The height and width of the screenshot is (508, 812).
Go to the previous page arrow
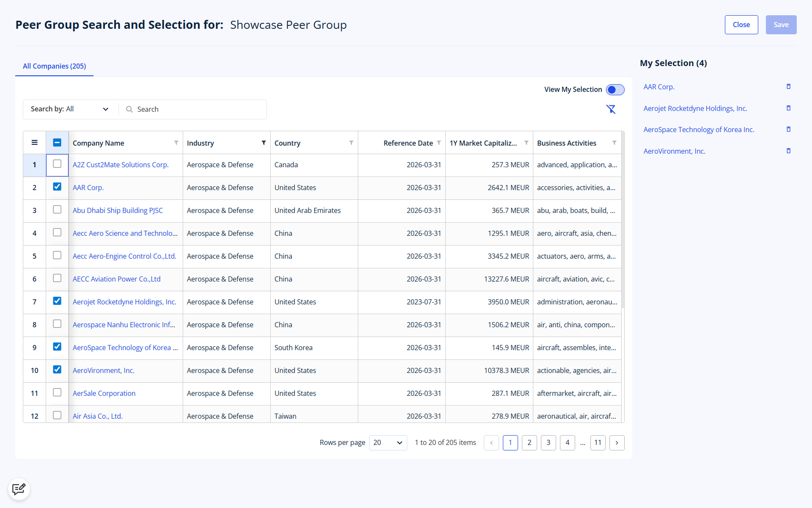(x=491, y=443)
